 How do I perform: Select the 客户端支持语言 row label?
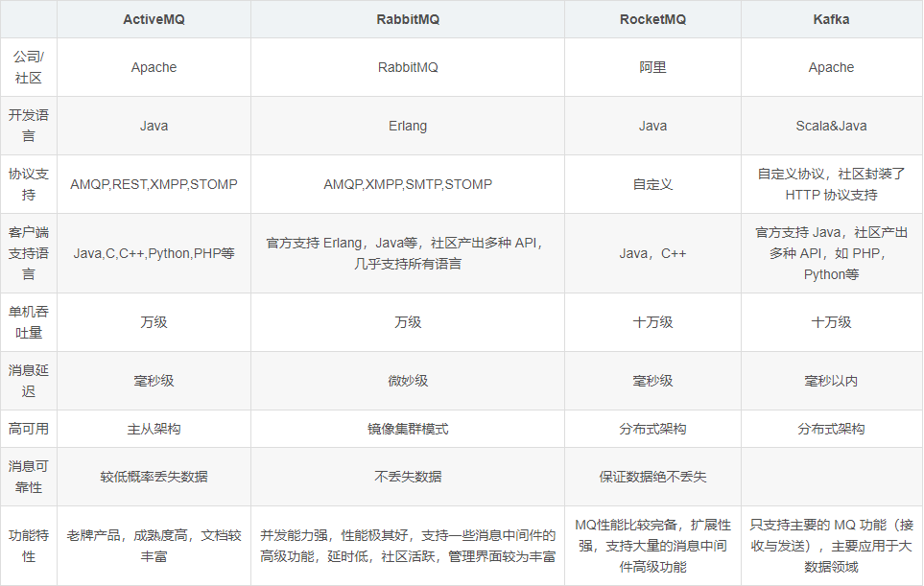[28, 253]
